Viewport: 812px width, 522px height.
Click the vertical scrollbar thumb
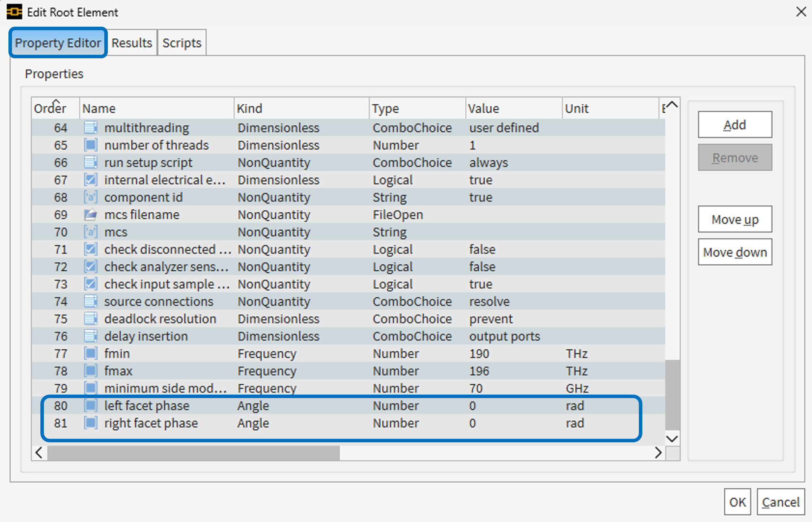[x=672, y=395]
